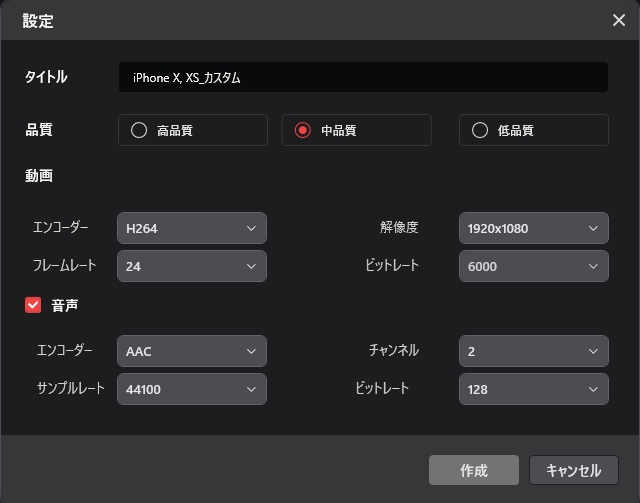Click the 動画 section heading
The width and height of the screenshot is (640, 503).
coord(39,176)
